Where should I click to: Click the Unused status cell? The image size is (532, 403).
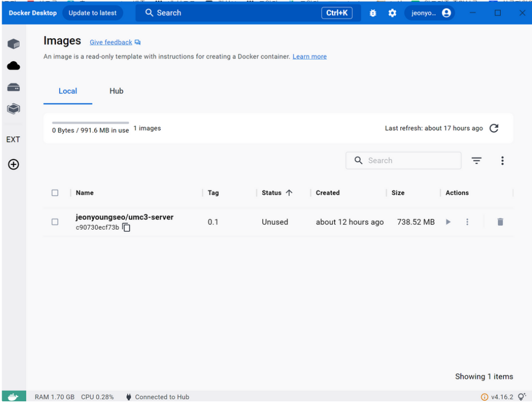[x=275, y=222]
